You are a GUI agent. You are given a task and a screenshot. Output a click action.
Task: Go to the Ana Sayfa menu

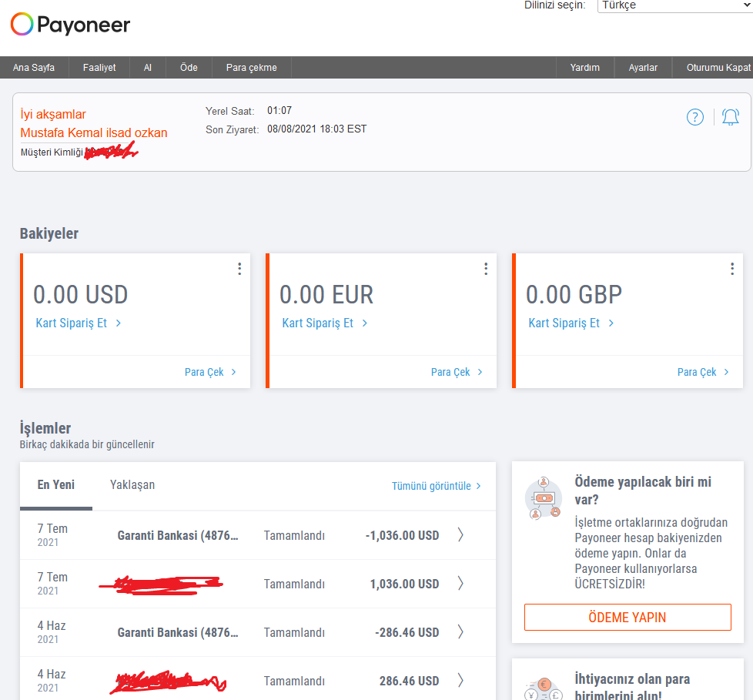pyautogui.click(x=34, y=68)
